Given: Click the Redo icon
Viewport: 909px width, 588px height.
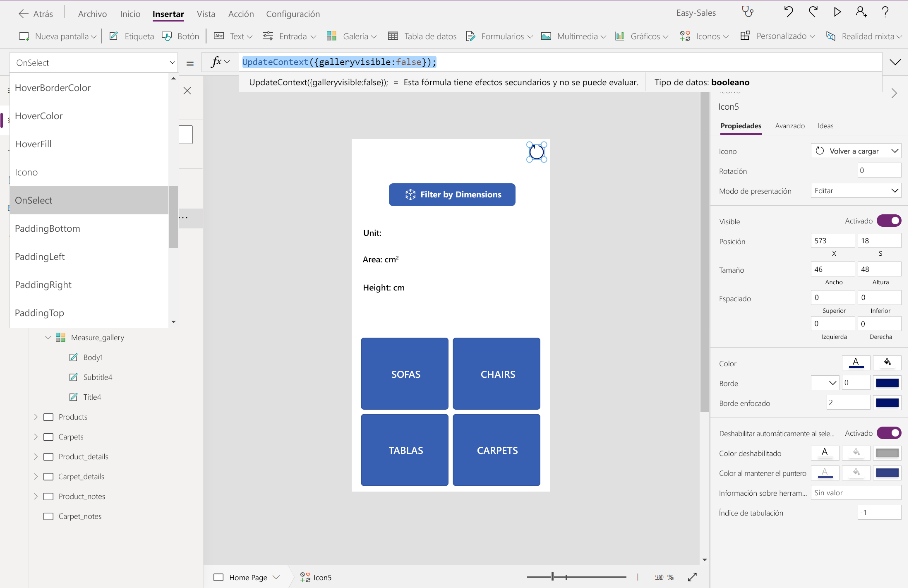Looking at the screenshot, I should [813, 12].
